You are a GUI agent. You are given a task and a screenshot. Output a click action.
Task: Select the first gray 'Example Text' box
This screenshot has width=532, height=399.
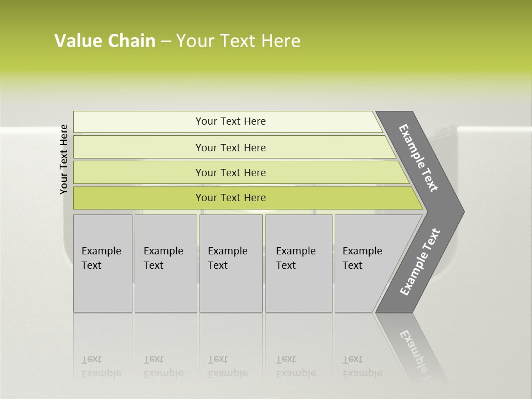[x=103, y=263]
